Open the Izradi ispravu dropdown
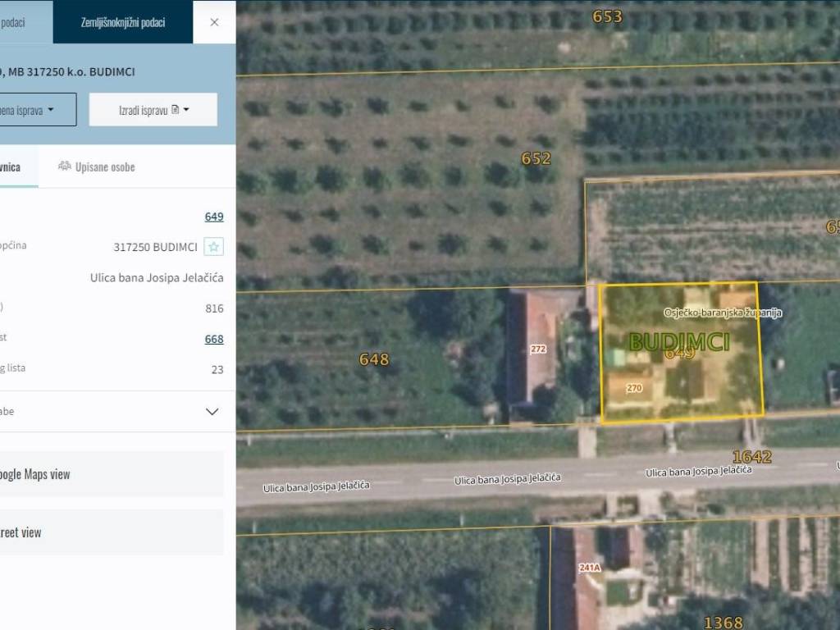Viewport: 840px width, 630px height. 153,109
